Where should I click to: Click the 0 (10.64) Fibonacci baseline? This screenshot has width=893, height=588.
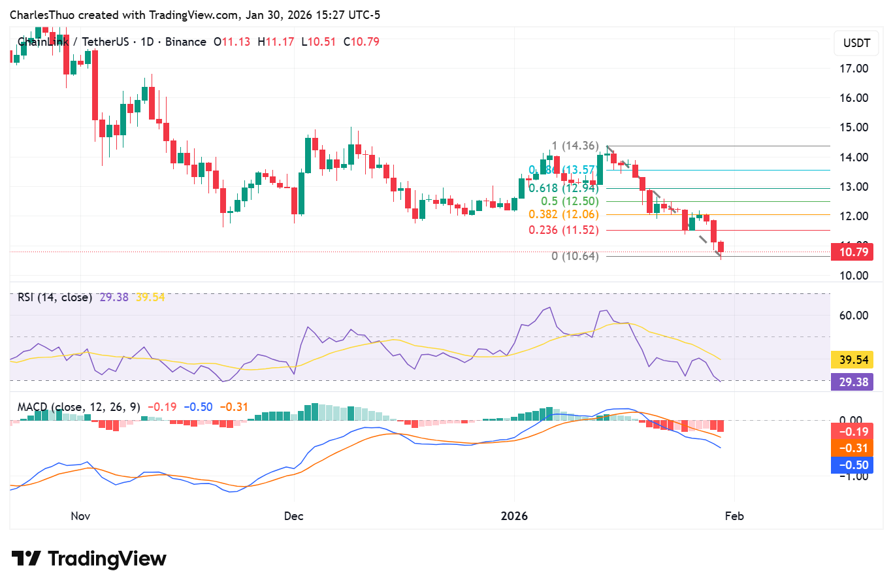[x=576, y=257]
